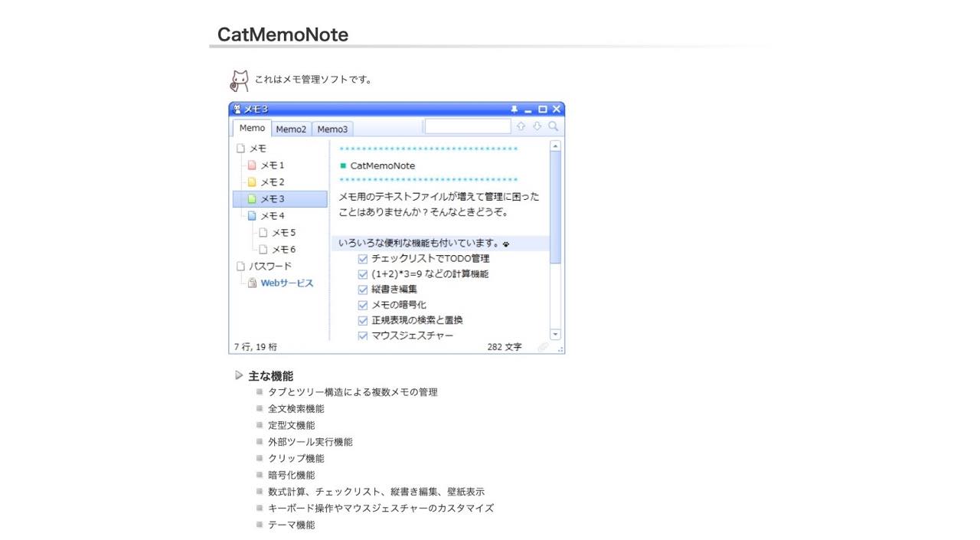Click the paperclip icon in status bar
The height and width of the screenshot is (540, 980).
[543, 347]
